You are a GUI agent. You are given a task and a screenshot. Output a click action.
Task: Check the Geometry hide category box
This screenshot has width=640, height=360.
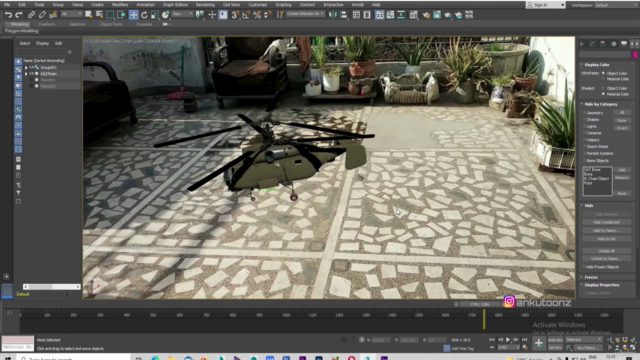pyautogui.click(x=584, y=113)
